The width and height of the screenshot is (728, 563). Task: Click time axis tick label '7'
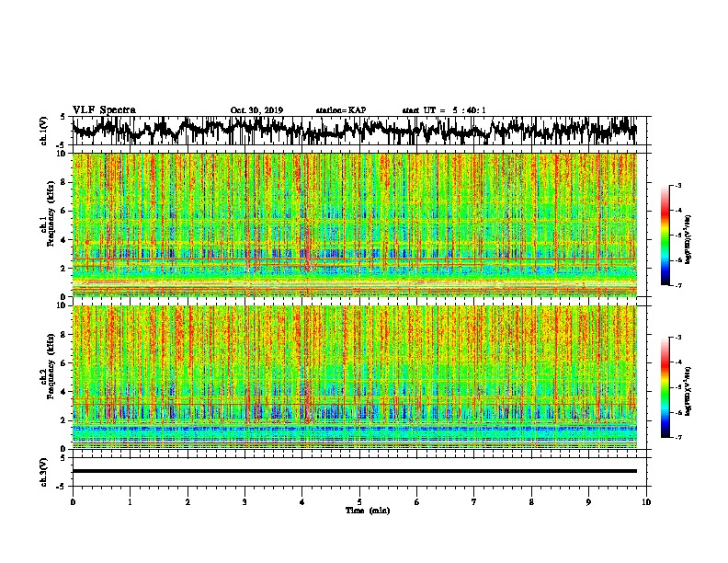474,502
